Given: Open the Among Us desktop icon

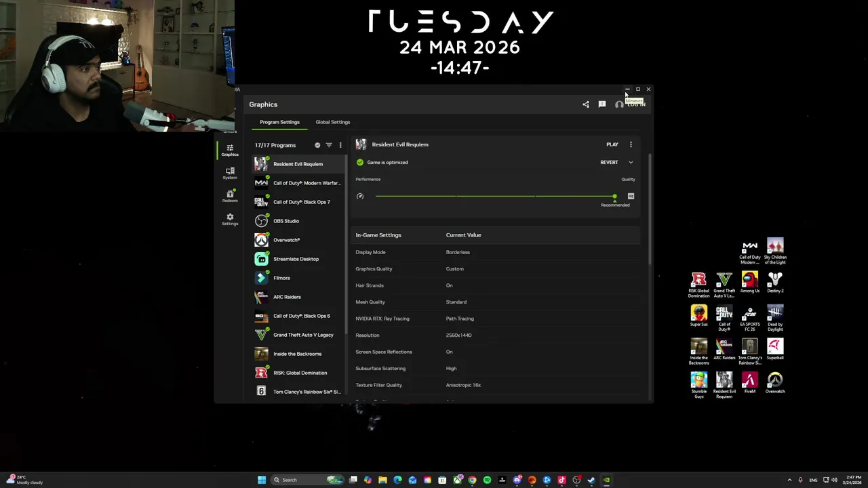Looking at the screenshot, I should pyautogui.click(x=750, y=283).
